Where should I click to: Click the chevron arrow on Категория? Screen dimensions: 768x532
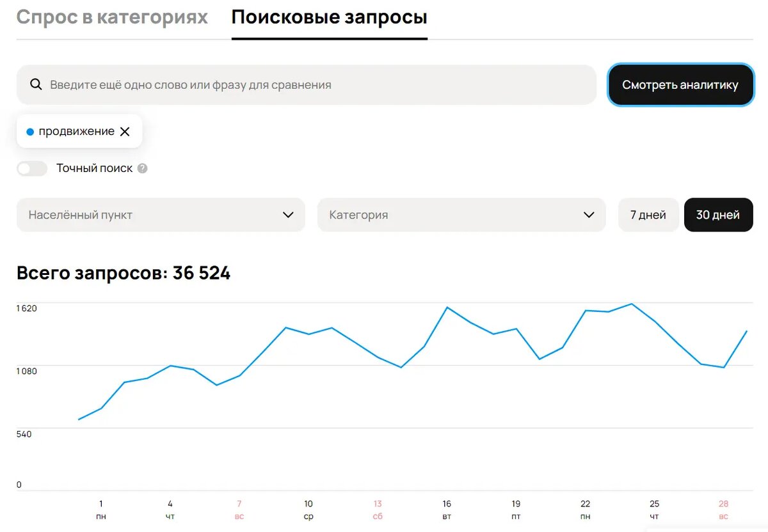[x=588, y=215]
